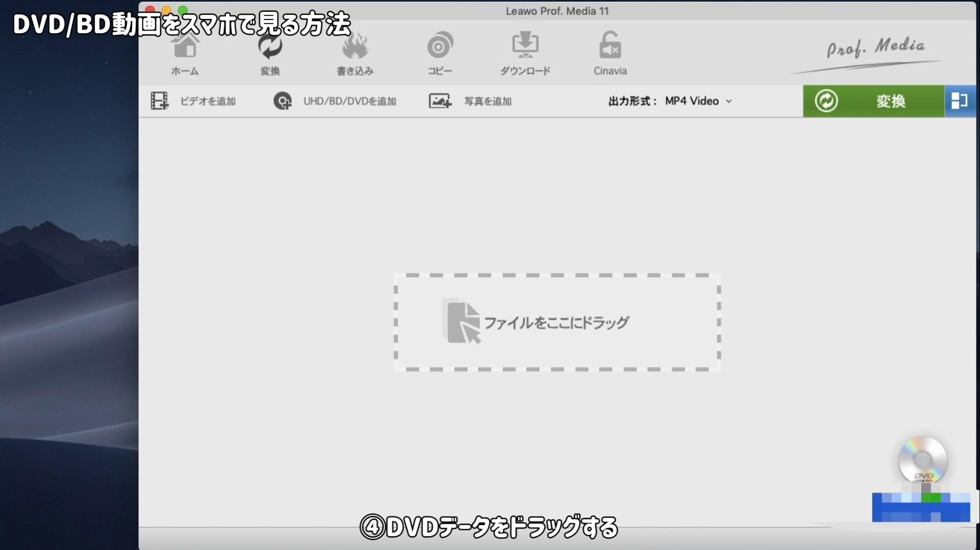The image size is (980, 550).
Task: Go to the ホーム home screen
Action: click(185, 55)
